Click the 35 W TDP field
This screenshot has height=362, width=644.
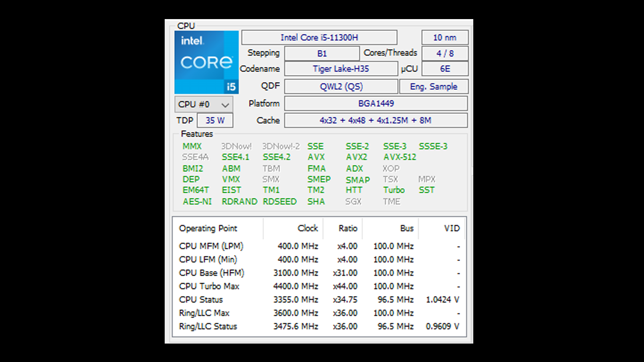215,120
